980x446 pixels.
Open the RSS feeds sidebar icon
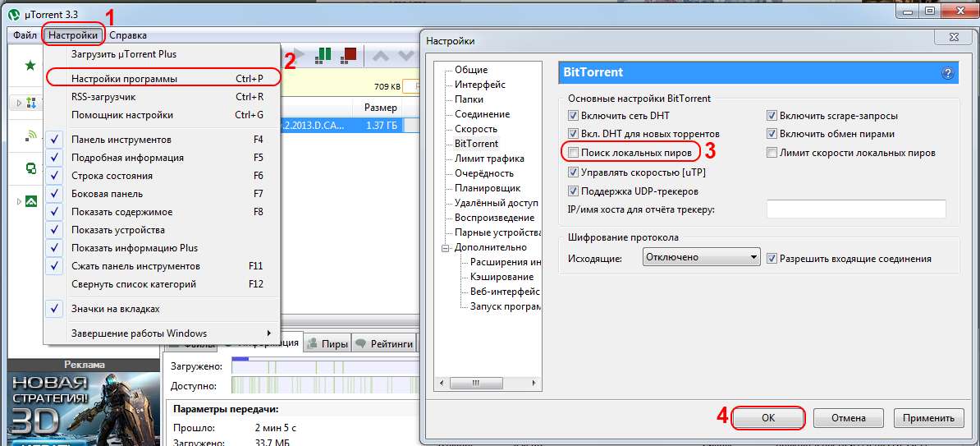pyautogui.click(x=30, y=135)
